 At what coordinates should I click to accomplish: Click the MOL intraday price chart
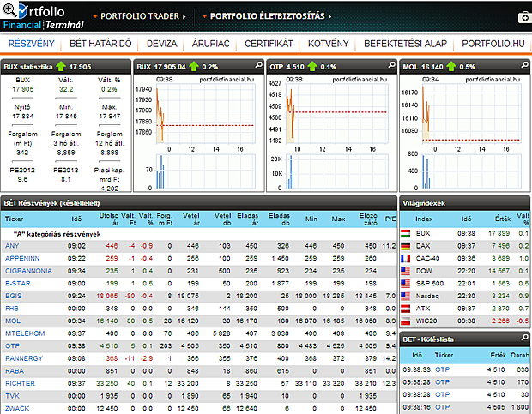pyautogui.click(x=472, y=113)
